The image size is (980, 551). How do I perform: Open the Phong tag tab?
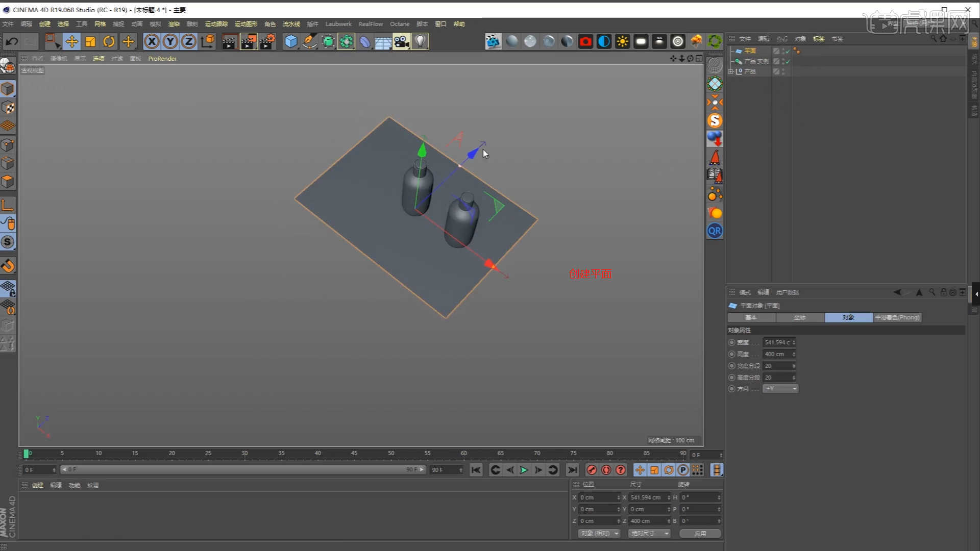(x=897, y=317)
